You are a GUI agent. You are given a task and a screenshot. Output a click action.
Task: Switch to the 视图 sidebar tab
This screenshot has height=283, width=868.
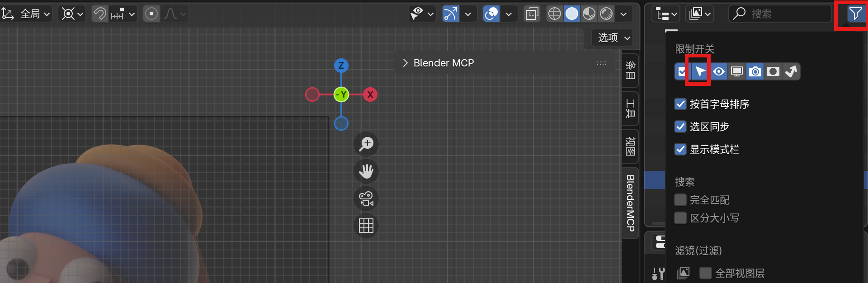(630, 146)
